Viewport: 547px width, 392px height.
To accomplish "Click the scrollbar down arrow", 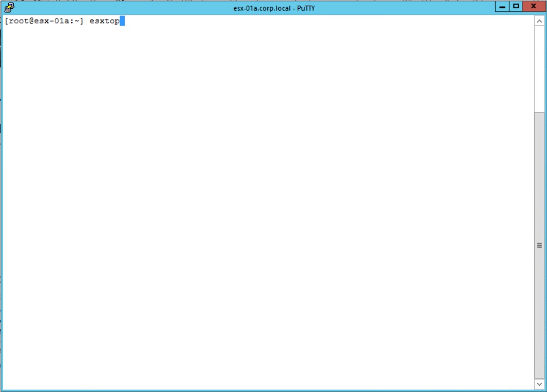I will pyautogui.click(x=539, y=384).
